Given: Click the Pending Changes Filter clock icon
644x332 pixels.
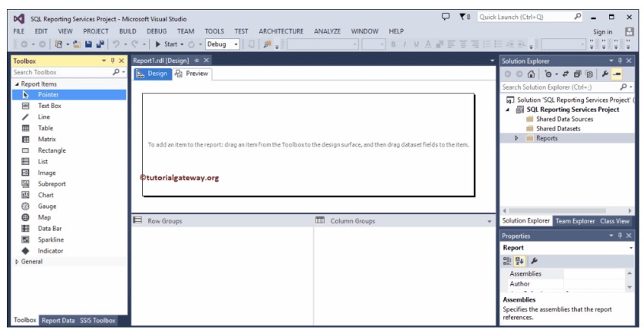Looking at the screenshot, I should 548,74.
